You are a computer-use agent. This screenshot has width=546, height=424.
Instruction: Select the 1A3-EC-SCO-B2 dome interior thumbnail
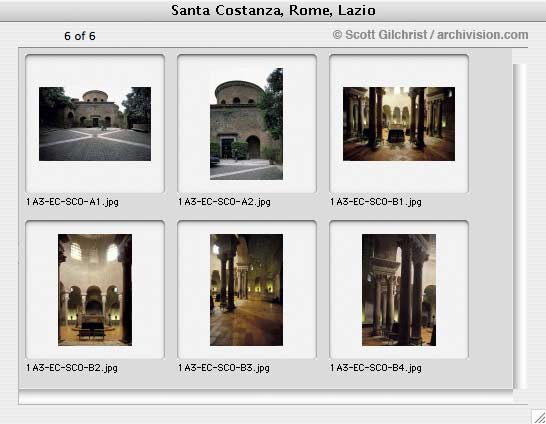pos(95,290)
